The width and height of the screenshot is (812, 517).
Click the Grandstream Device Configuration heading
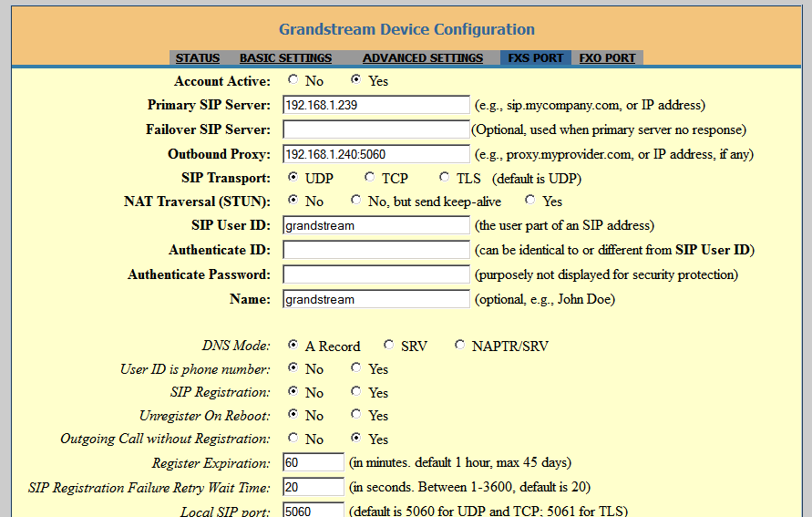tap(406, 29)
